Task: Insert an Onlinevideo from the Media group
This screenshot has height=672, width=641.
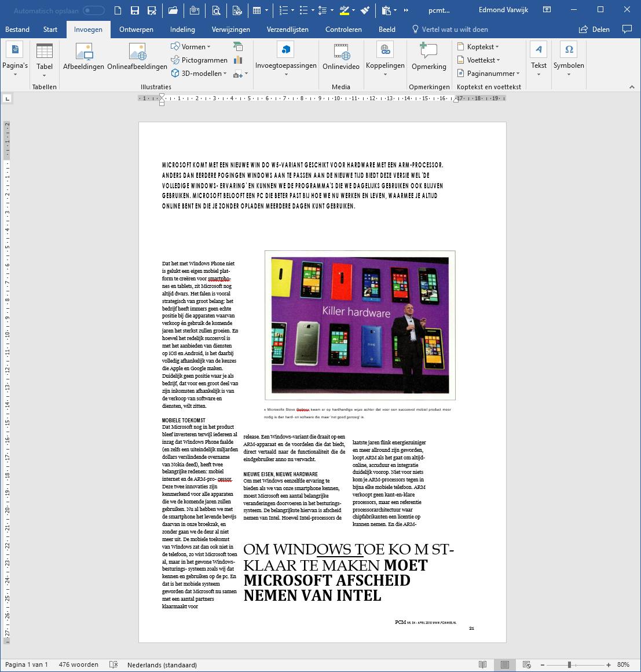Action: click(341, 52)
